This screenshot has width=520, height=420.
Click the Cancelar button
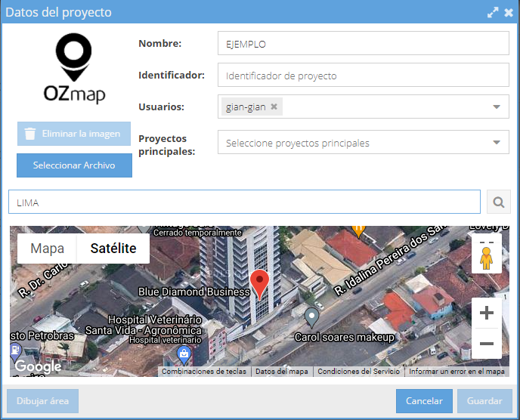point(424,401)
